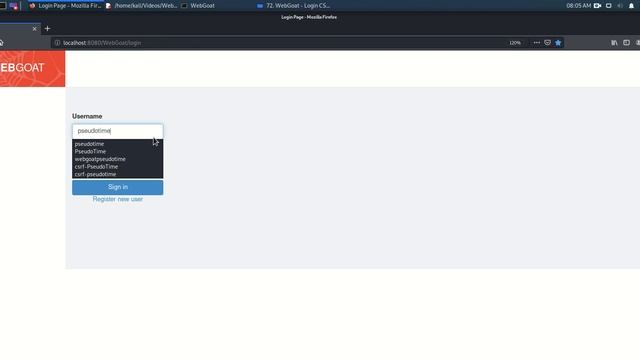Open the Library icon in toolbar

point(614,43)
